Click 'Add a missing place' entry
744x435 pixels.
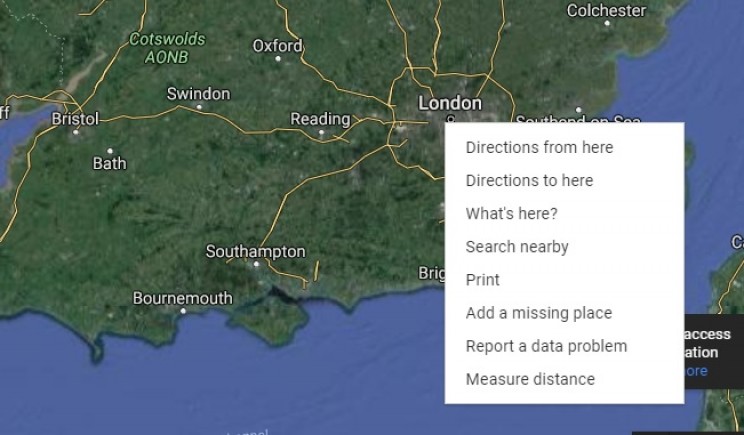pyautogui.click(x=538, y=313)
